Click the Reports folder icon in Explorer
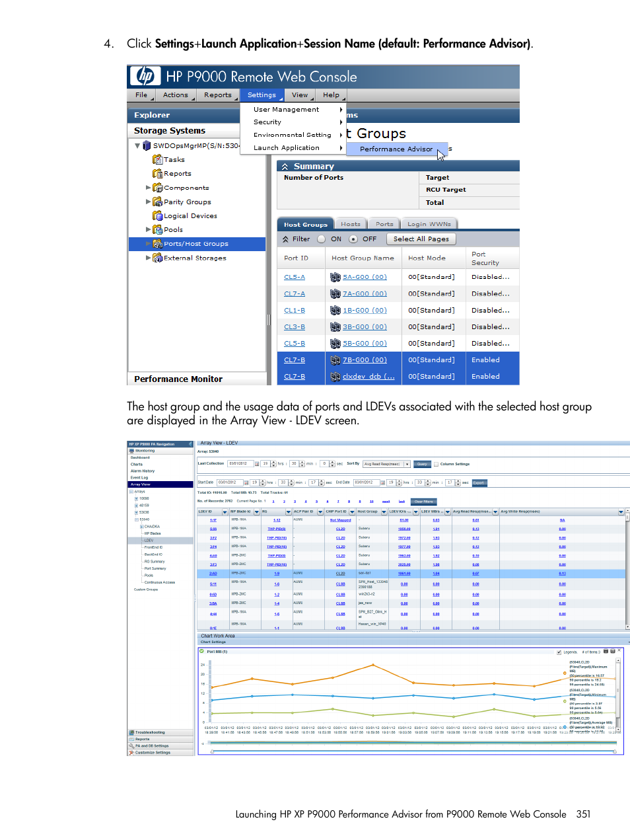The image size is (630, 840). coord(158,173)
